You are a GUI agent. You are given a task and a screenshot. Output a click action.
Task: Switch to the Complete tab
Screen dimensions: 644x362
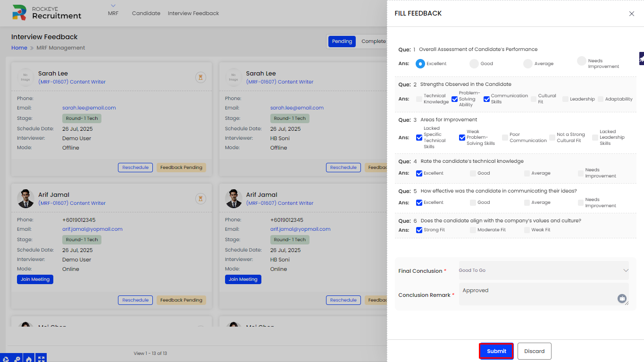373,42
